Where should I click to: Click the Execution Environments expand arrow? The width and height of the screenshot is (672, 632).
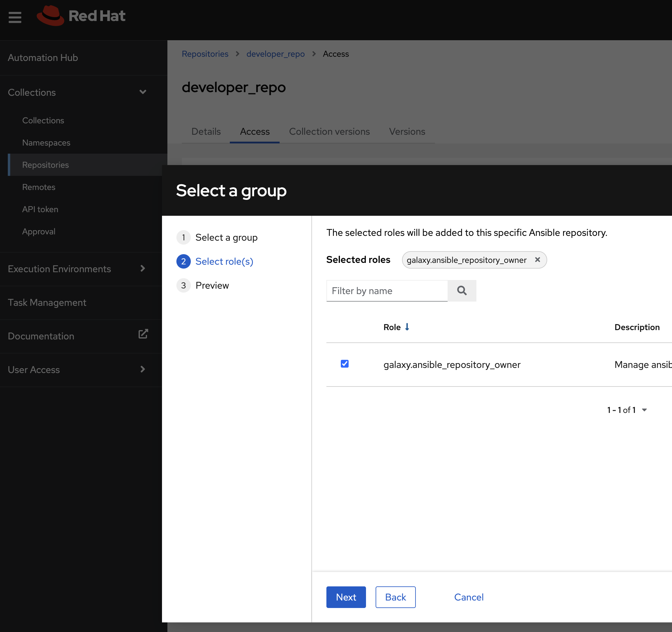(x=143, y=269)
